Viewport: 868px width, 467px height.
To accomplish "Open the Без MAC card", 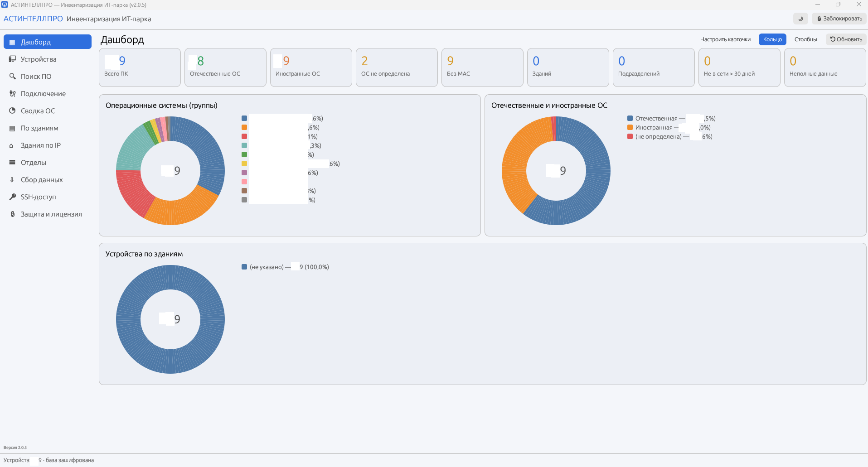I will pos(482,67).
